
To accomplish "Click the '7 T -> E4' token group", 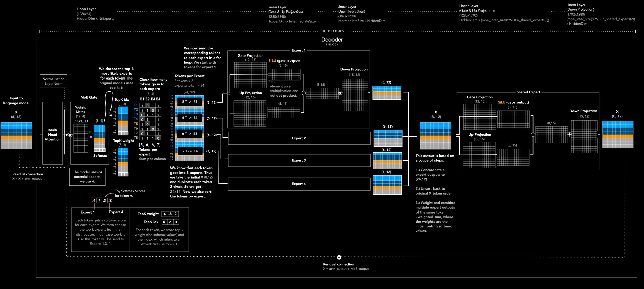I will pos(189,151).
